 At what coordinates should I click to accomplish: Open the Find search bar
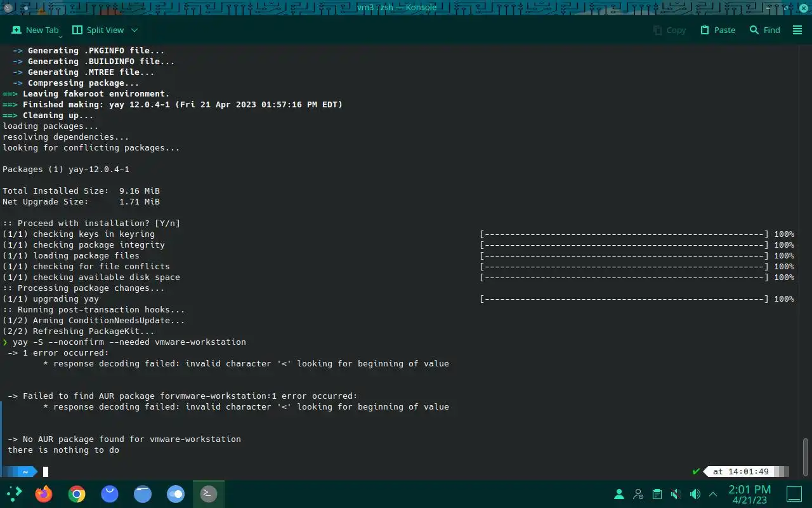(764, 30)
